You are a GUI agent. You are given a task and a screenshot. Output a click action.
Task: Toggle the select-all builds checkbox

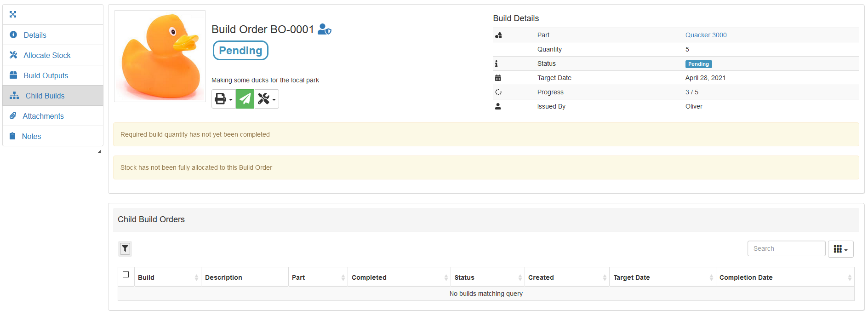tap(126, 275)
